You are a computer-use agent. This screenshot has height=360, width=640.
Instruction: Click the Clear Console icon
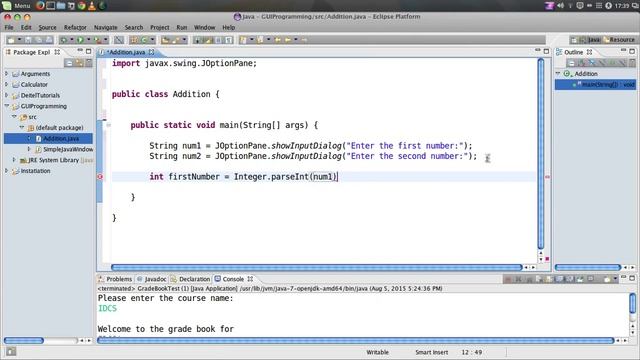click(x=538, y=279)
